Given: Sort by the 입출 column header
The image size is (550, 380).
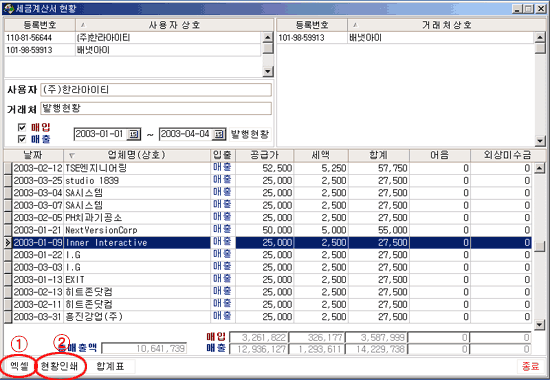Looking at the screenshot, I should (x=222, y=155).
